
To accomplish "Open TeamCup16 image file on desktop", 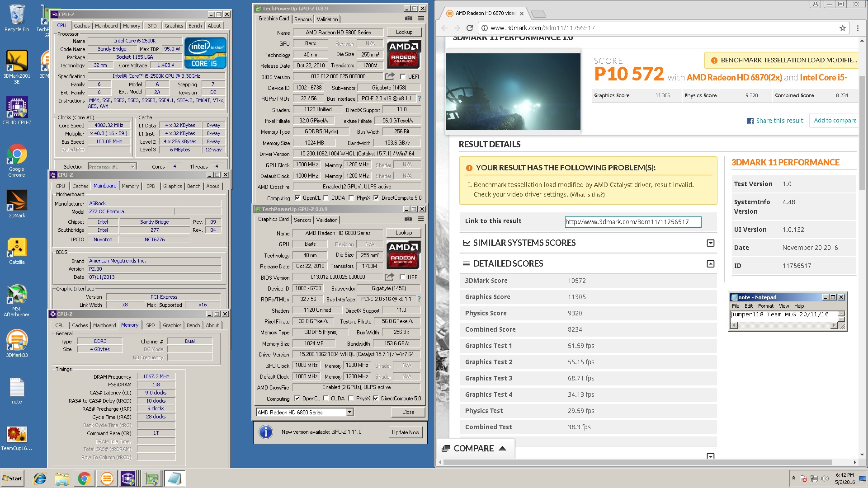I will coord(17,438).
